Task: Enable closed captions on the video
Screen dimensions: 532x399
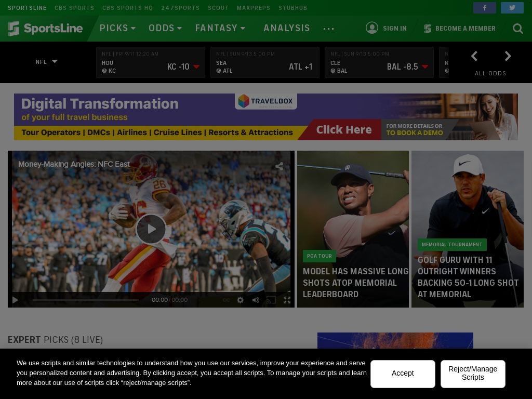Action: pos(226,300)
